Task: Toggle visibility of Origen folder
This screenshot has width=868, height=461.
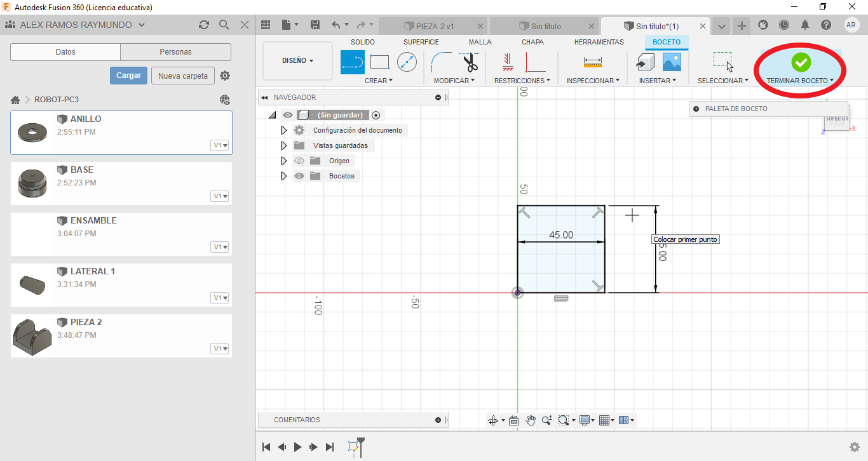Action: pyautogui.click(x=299, y=161)
